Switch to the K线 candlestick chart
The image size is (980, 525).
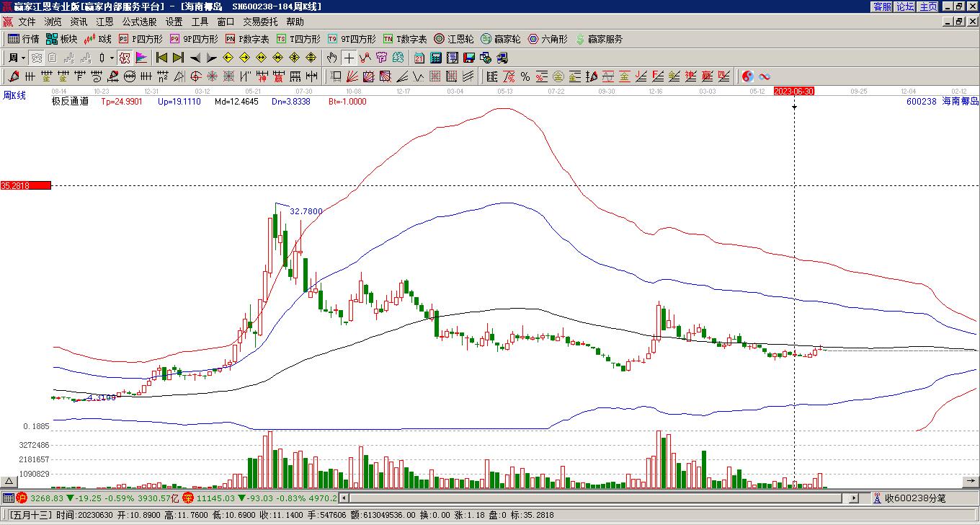[x=97, y=39]
